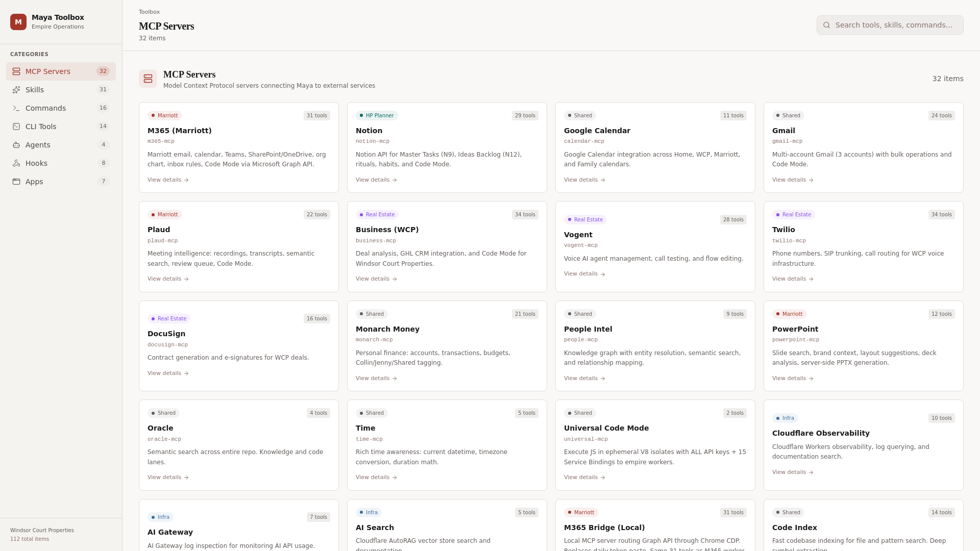Click the Real Estate tag on DocuSign card

coord(169,319)
